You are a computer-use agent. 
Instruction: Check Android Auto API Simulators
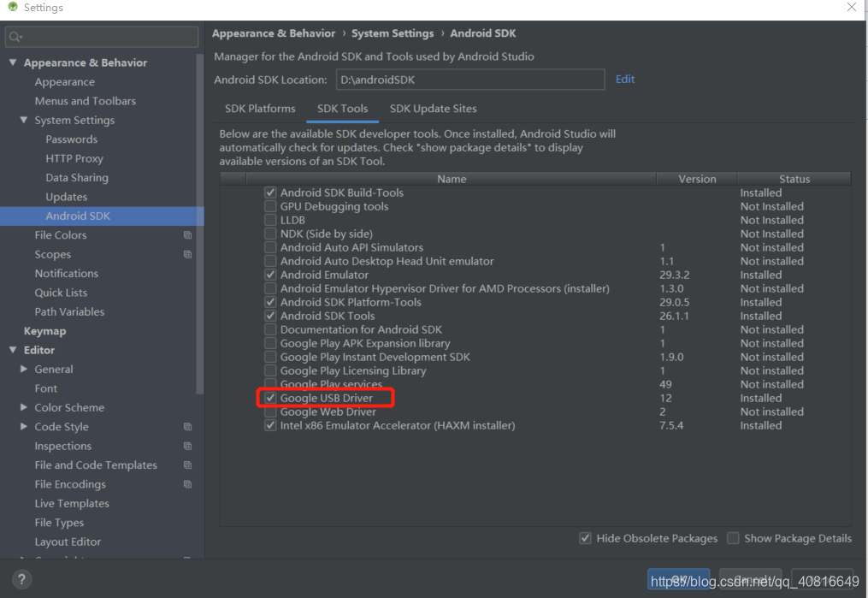click(x=270, y=247)
